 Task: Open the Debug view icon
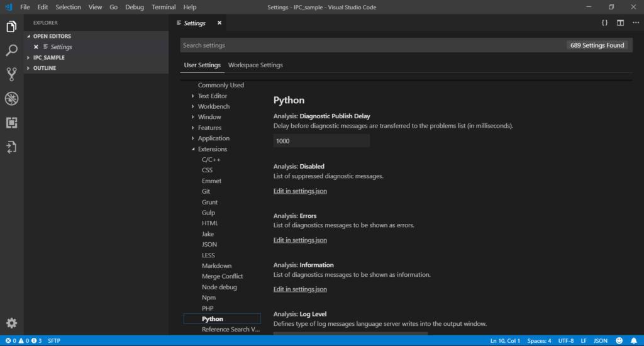pyautogui.click(x=11, y=99)
